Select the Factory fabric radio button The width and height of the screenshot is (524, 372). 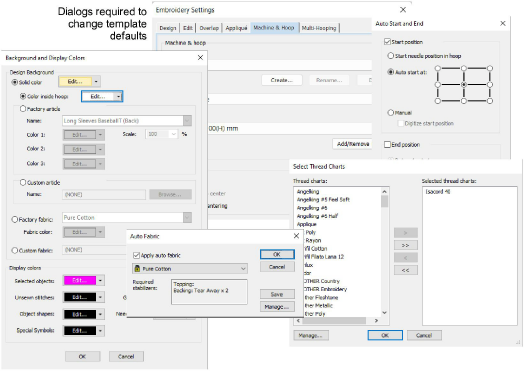tap(15, 220)
